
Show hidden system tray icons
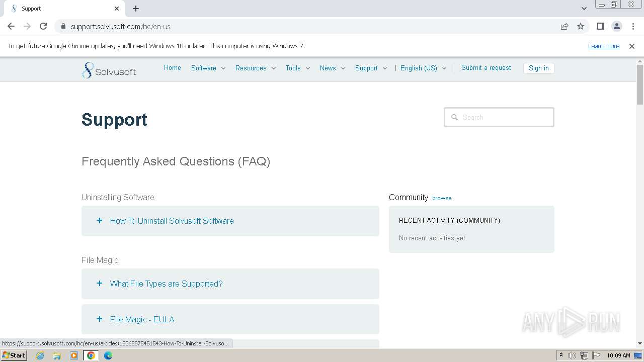[561, 355]
